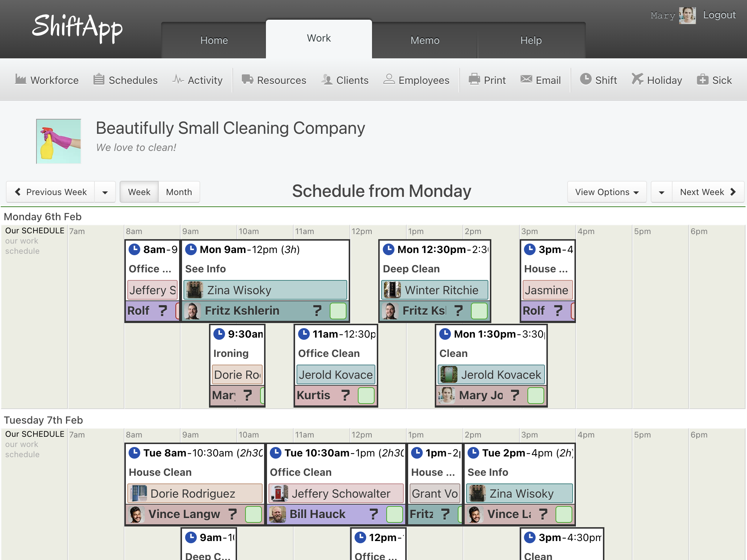The height and width of the screenshot is (560, 747).
Task: Click the Holiday airplane icon
Action: click(x=637, y=79)
